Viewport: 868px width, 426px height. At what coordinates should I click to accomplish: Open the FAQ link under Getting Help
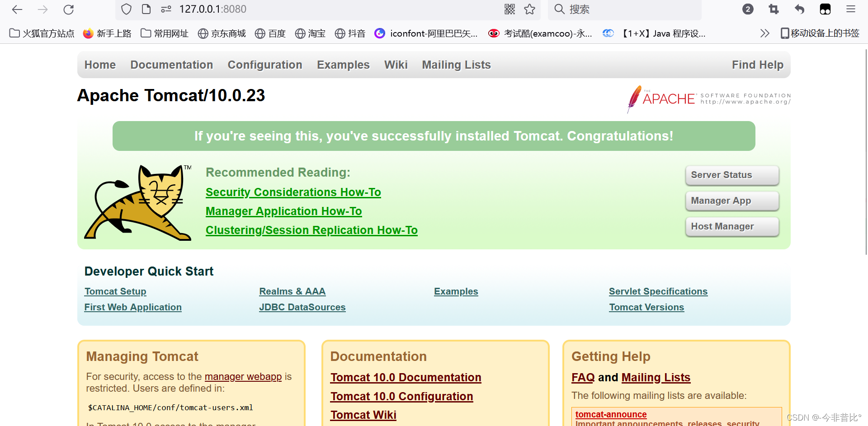[x=583, y=378]
